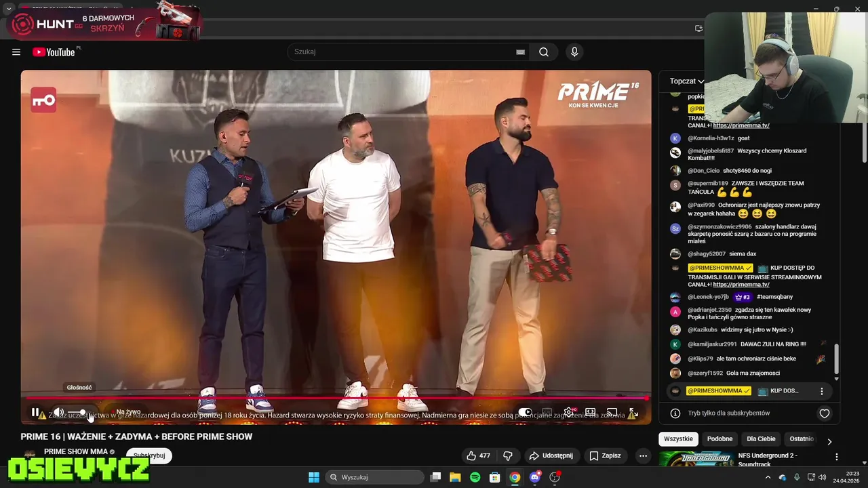The height and width of the screenshot is (488, 868).
Task: Click the Wyszukaj taskbar search box
Action: point(374,477)
